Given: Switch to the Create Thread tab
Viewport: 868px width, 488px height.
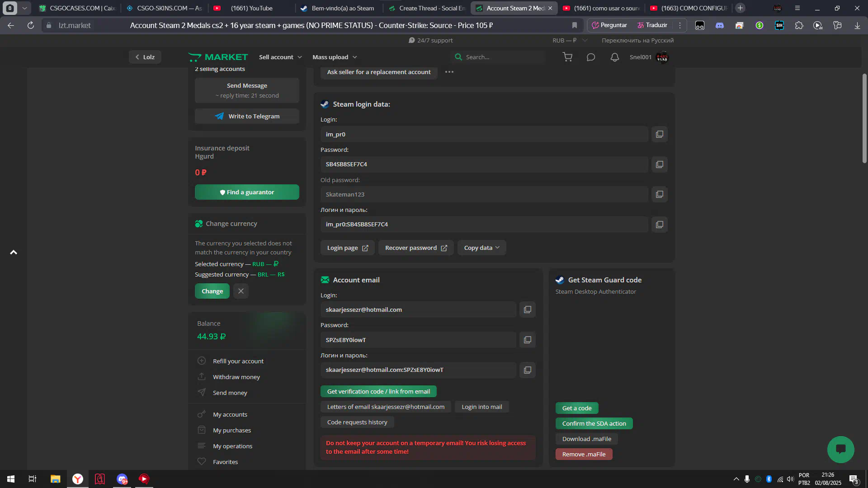Looking at the screenshot, I should click(426, 8).
